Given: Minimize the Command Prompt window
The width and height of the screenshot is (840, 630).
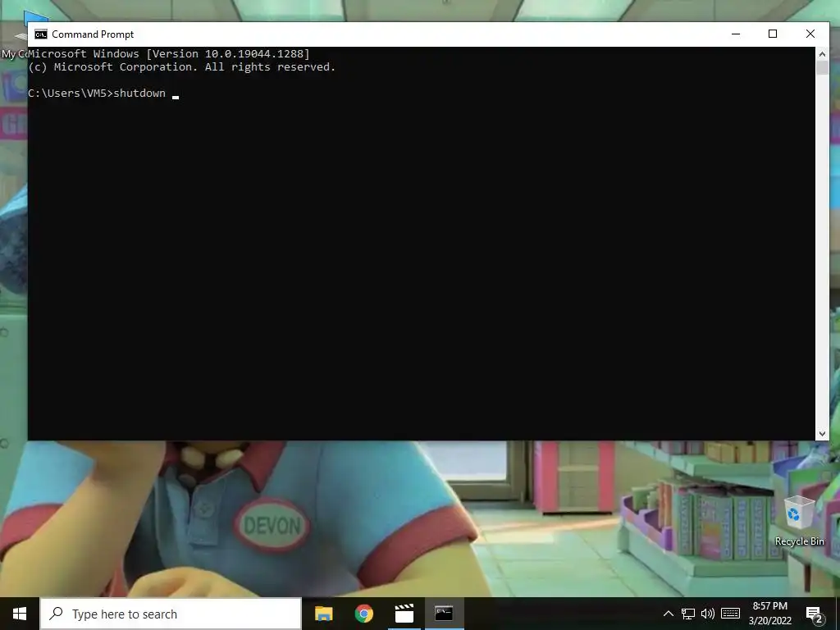Looking at the screenshot, I should coord(736,34).
